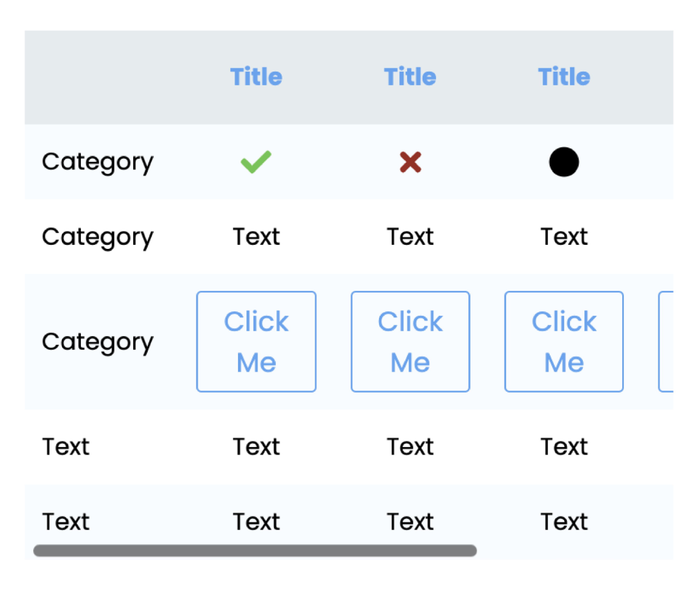
Task: Click Category label in checkmark row
Action: (x=98, y=162)
